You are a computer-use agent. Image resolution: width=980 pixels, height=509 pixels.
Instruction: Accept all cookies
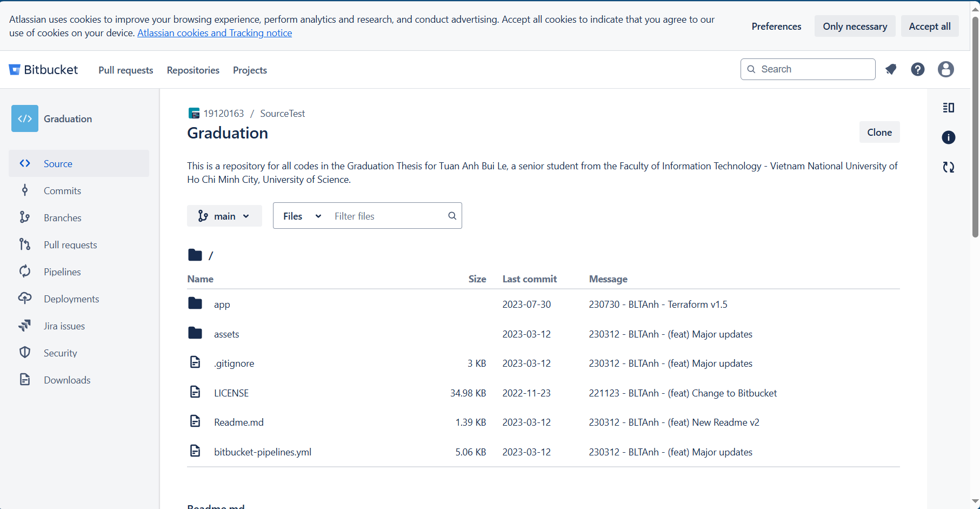[930, 26]
